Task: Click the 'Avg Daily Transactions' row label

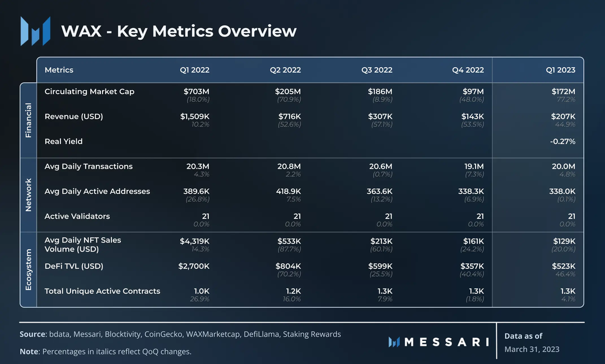Action: [x=89, y=166]
